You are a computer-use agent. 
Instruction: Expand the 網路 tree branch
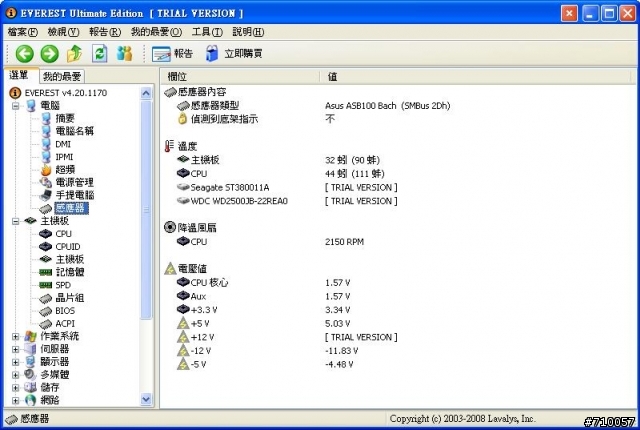[x=16, y=401]
